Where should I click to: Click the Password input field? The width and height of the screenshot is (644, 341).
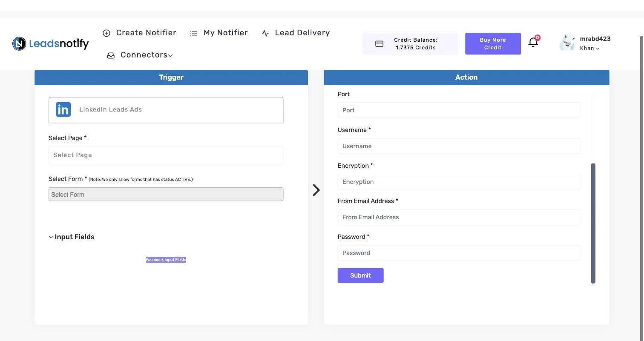pos(459,253)
